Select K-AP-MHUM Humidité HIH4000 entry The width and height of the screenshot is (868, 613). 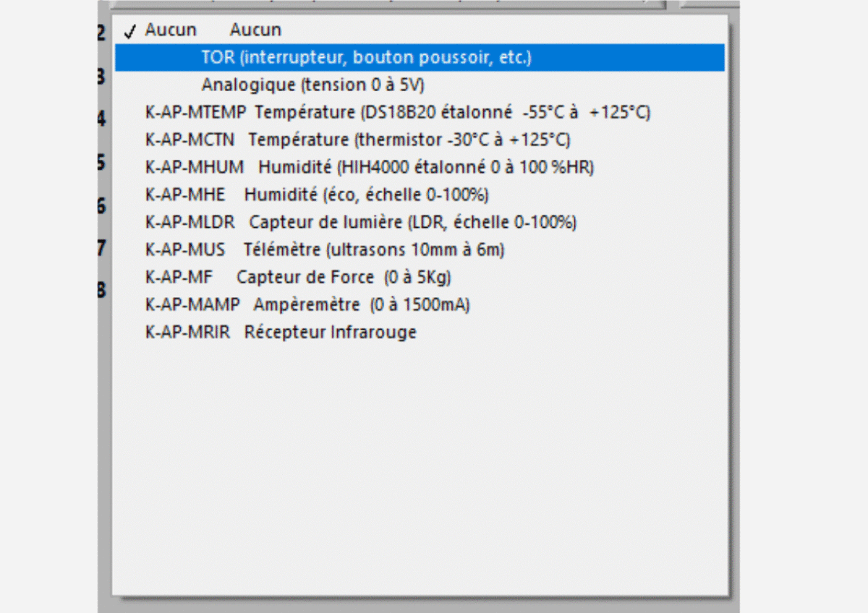pyautogui.click(x=369, y=168)
